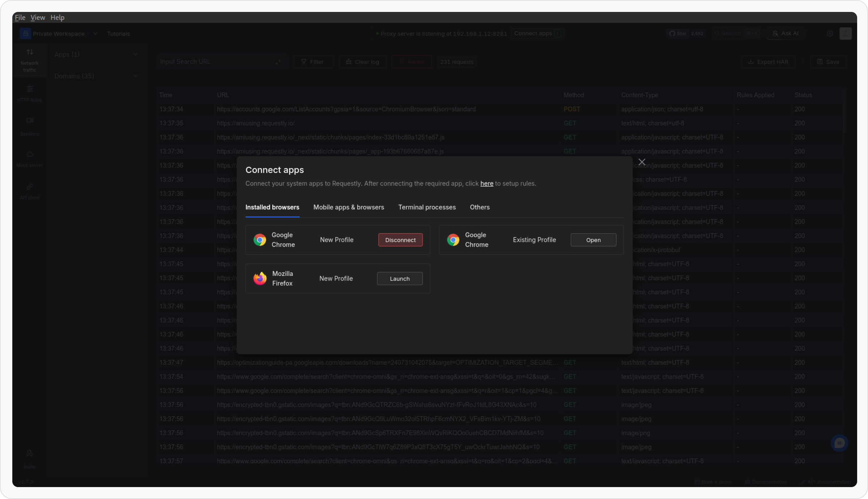Viewport: 868px width, 499px height.
Task: Launch Mozilla Firefox with new profile
Action: 400,279
